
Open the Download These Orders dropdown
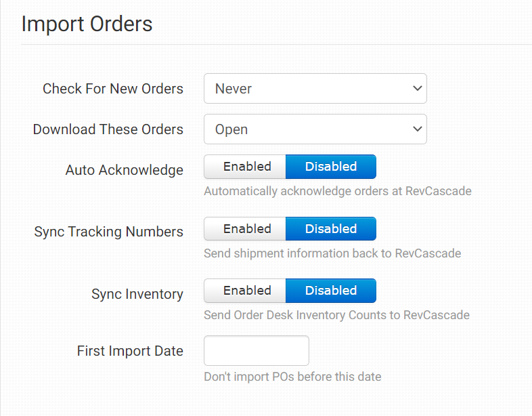315,129
